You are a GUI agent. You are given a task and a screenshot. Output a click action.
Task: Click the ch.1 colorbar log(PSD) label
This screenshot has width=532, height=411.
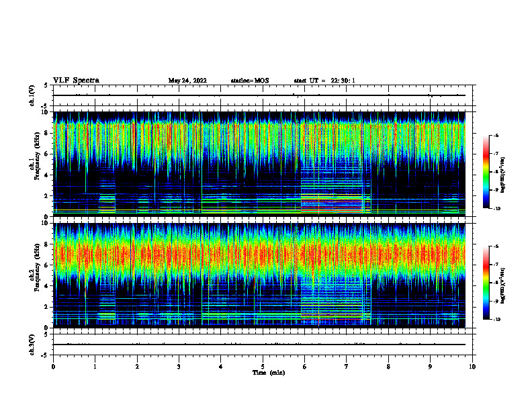coord(503,175)
